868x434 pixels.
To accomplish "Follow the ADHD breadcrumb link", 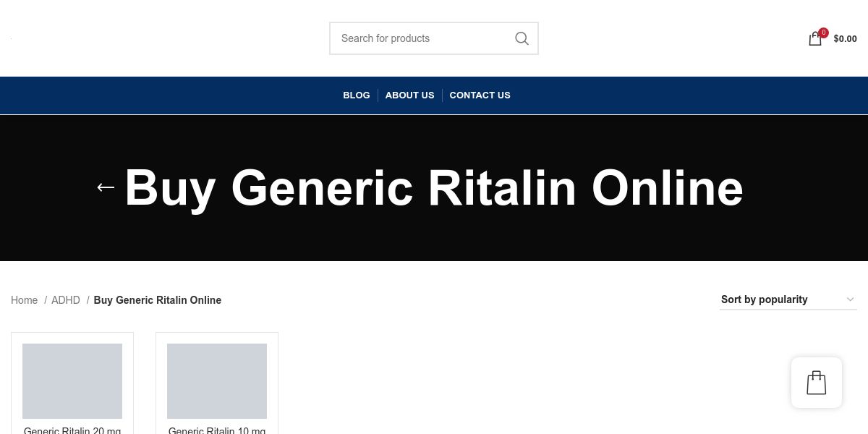I will (66, 300).
